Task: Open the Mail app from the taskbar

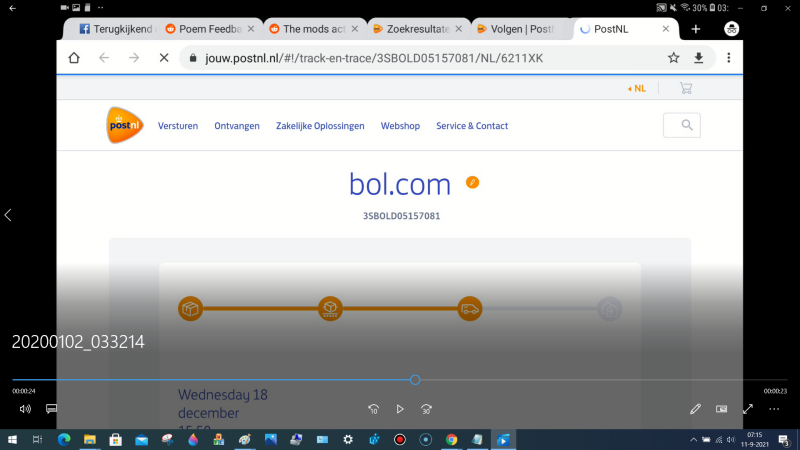Action: [141, 439]
